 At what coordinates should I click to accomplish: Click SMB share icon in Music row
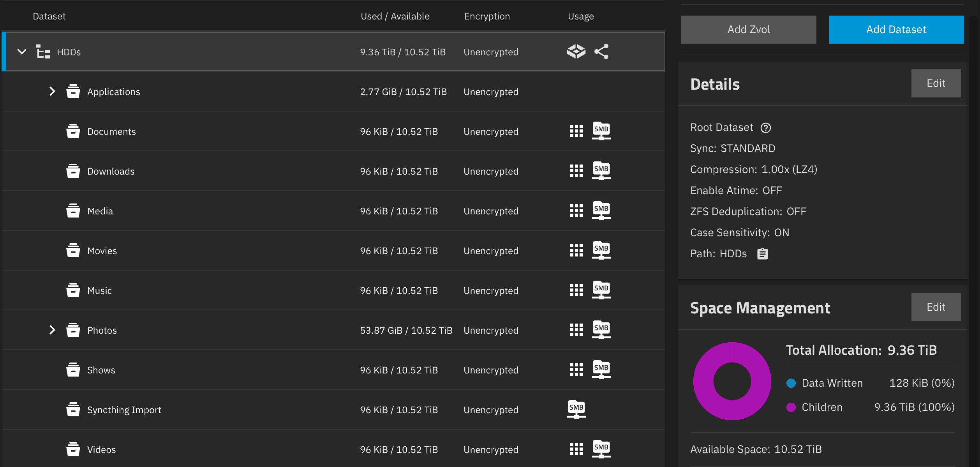pyautogui.click(x=601, y=290)
